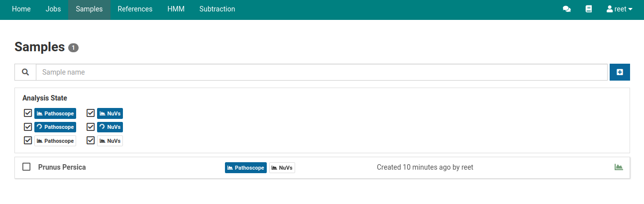The height and width of the screenshot is (204, 644).
Task: Click the create sample plus button
Action: 620,72
